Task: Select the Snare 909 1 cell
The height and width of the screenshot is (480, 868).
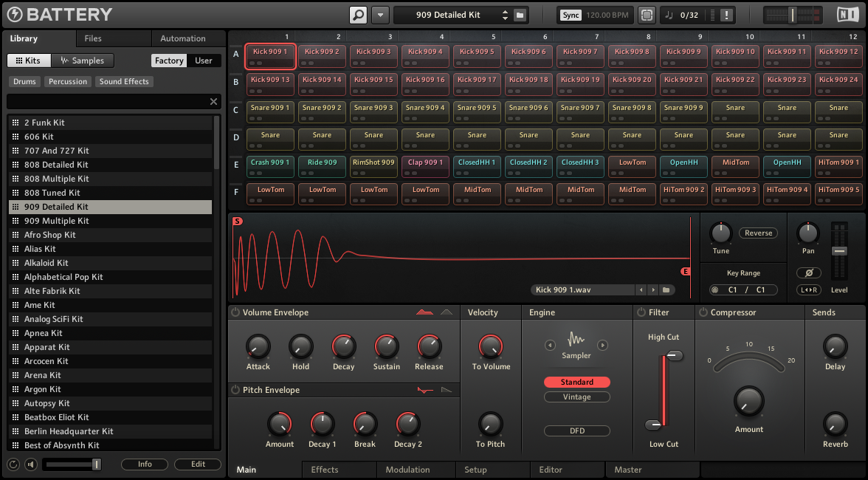Action: pos(270,112)
